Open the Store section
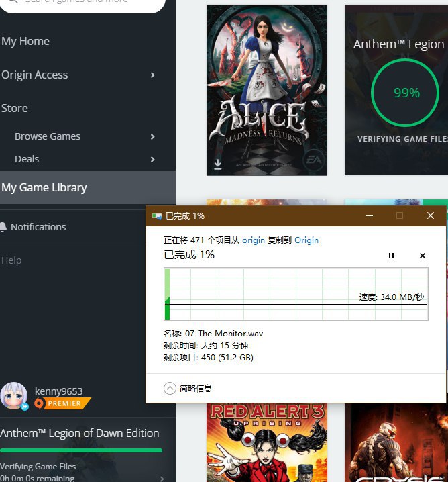Screen dimensions: 448x482 (15, 108)
